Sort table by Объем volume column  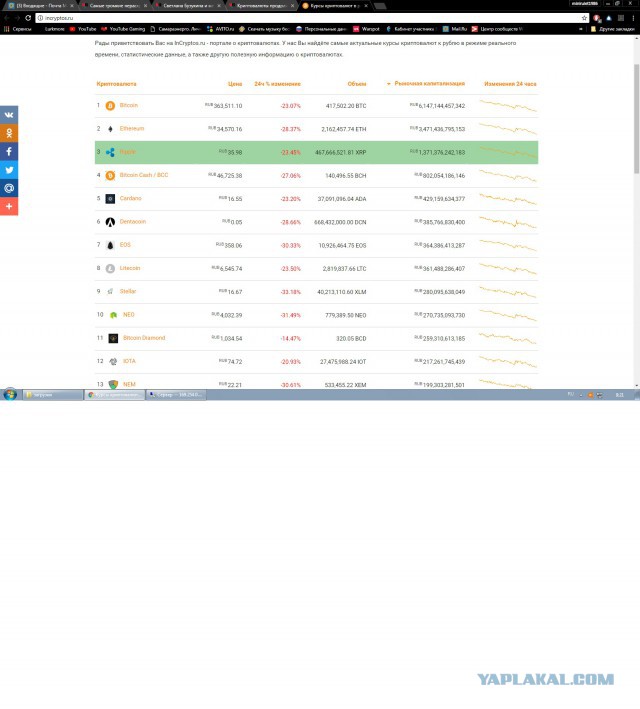click(x=357, y=84)
